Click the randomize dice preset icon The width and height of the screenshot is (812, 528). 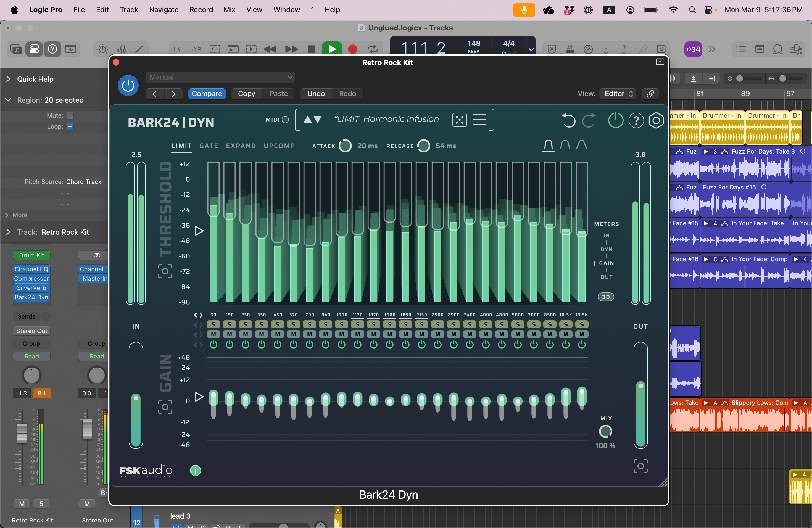[x=459, y=120]
